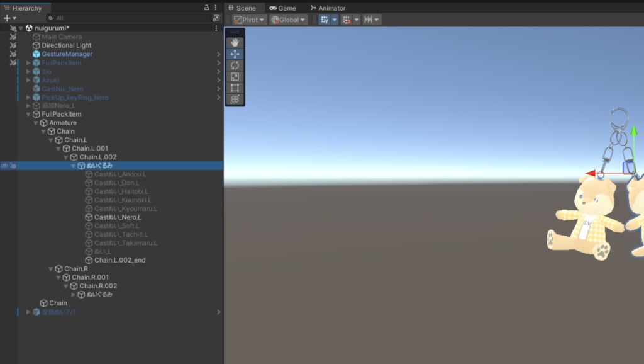Open the grid visibility options dropdown arrow
Image resolution: width=644 pixels, height=364 pixels.
click(335, 20)
